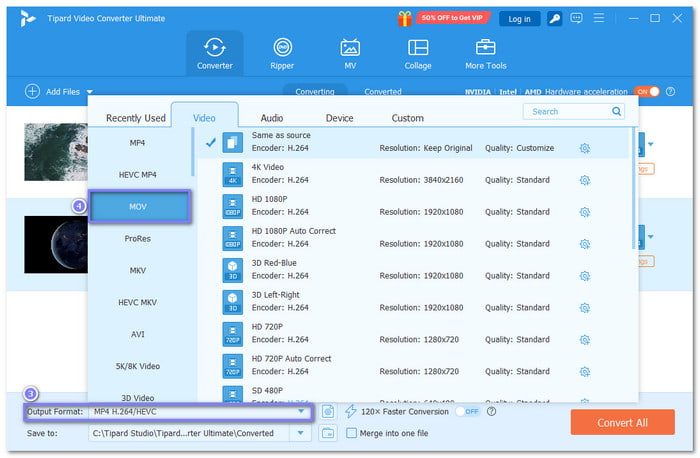Switch to the Audio tab
This screenshot has width=700, height=458.
point(272,118)
